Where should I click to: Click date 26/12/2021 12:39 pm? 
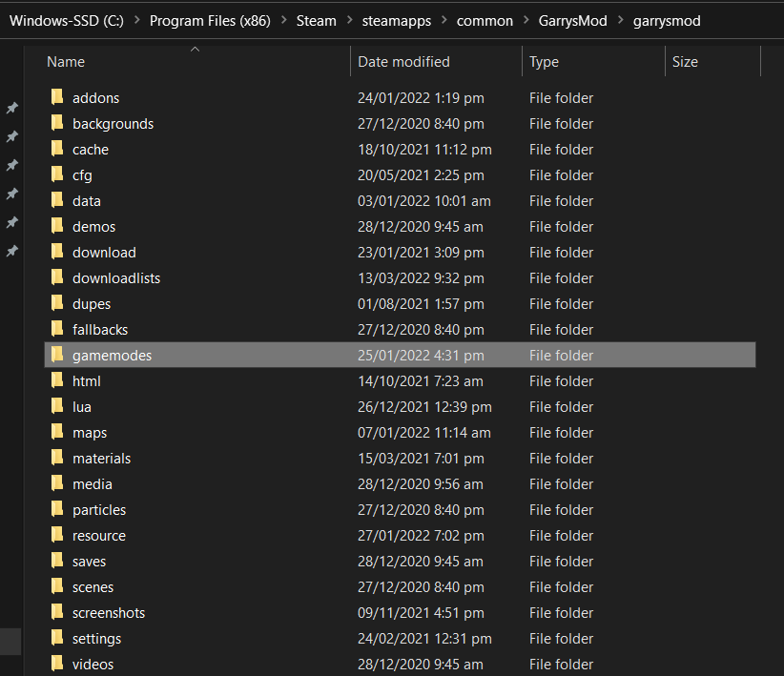[424, 407]
